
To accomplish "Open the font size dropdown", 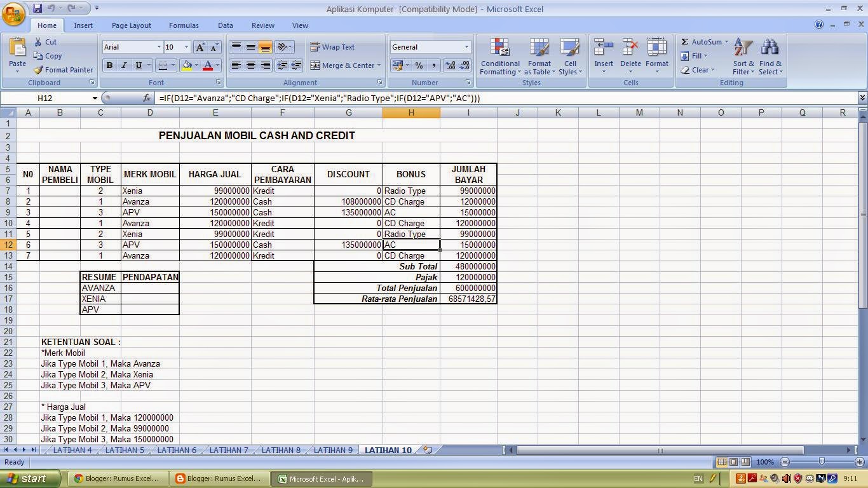I will point(186,47).
